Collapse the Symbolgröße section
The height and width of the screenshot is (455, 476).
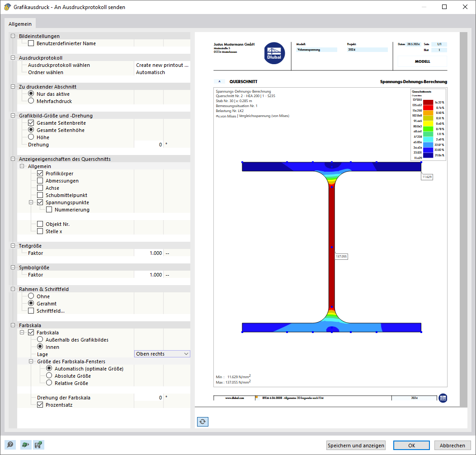click(x=13, y=267)
